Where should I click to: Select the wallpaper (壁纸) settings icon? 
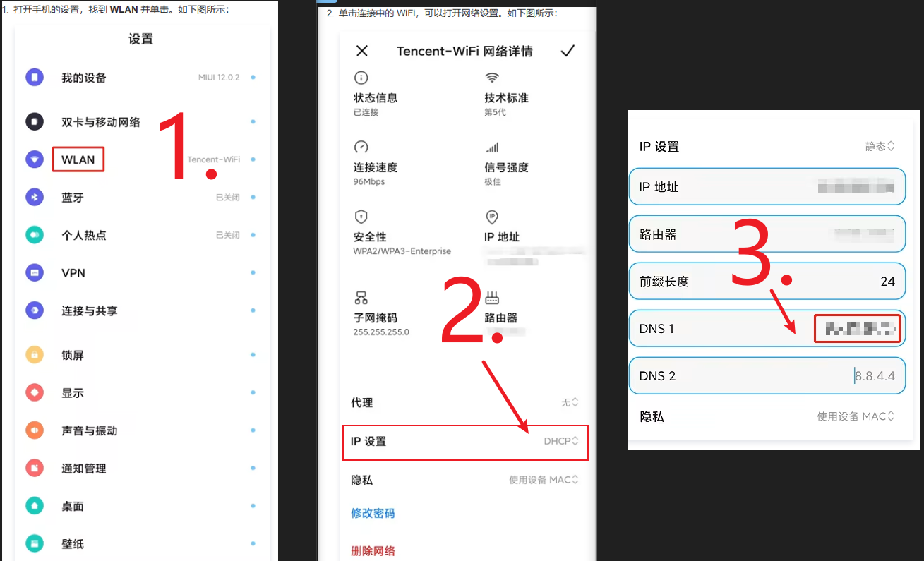pyautogui.click(x=35, y=543)
